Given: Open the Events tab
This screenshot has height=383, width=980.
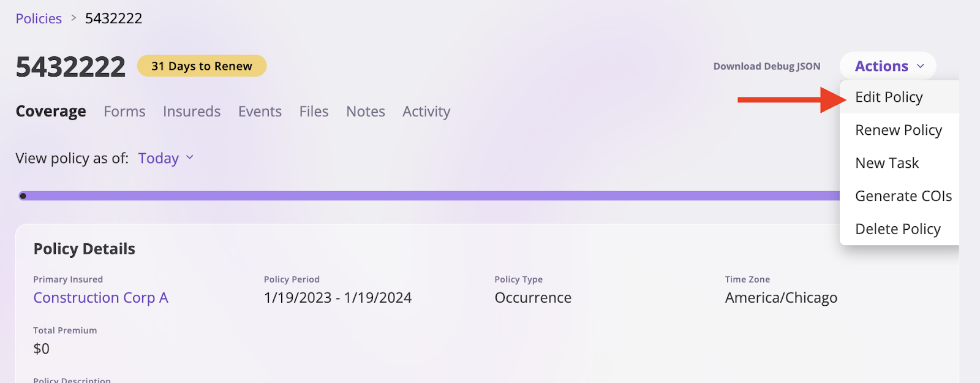Looking at the screenshot, I should tap(260, 112).
